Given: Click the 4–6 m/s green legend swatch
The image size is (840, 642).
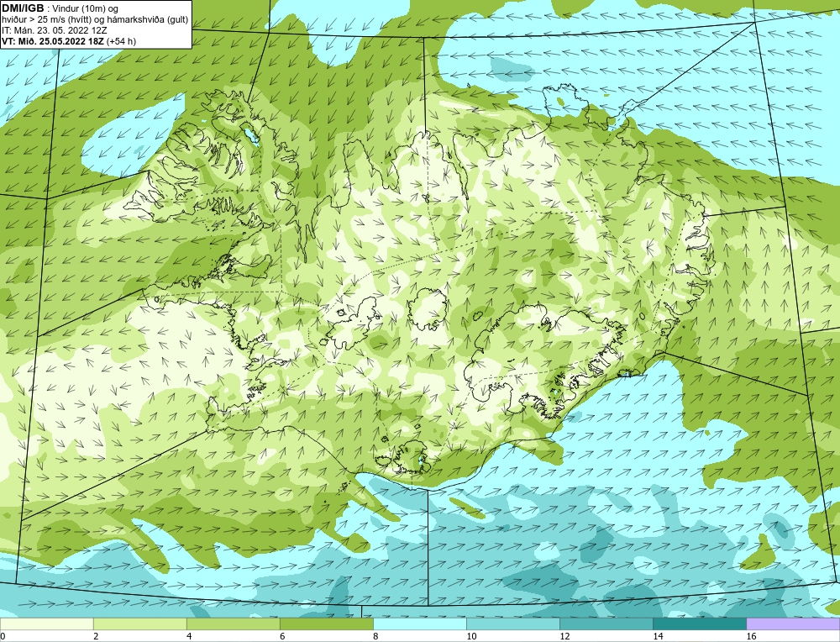Looking at the screenshot, I should pos(233,624).
